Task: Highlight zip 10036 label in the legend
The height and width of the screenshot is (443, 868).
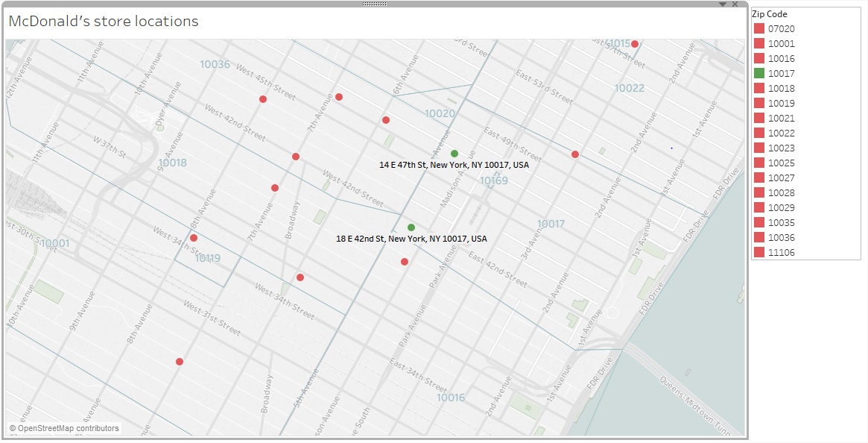Action: tap(781, 237)
